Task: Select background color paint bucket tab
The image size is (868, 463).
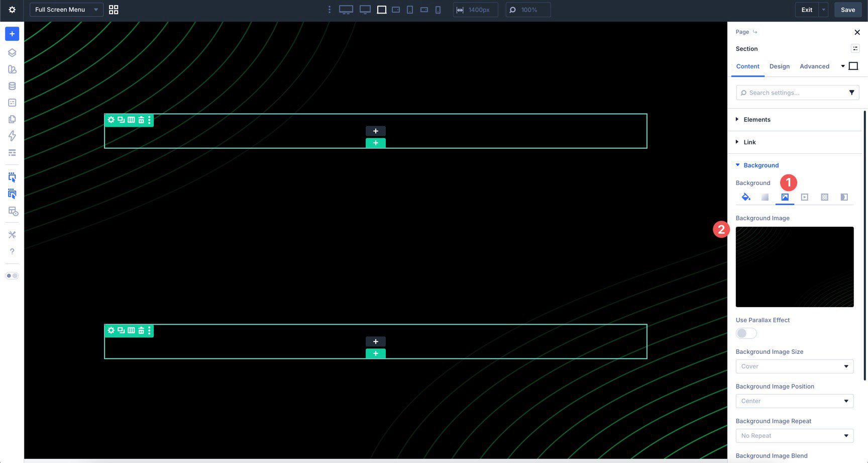Action: tap(746, 197)
